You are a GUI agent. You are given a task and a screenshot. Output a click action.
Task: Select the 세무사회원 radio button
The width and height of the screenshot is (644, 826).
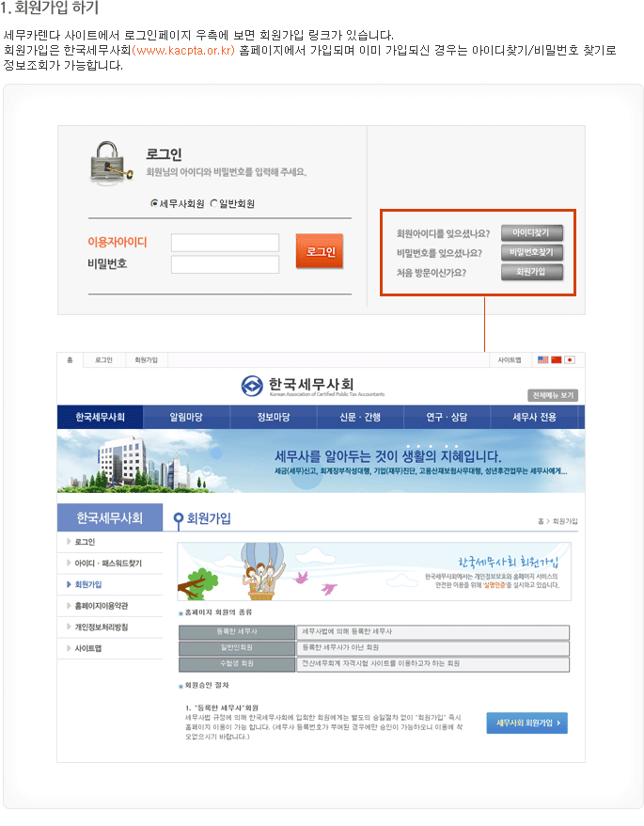154,203
